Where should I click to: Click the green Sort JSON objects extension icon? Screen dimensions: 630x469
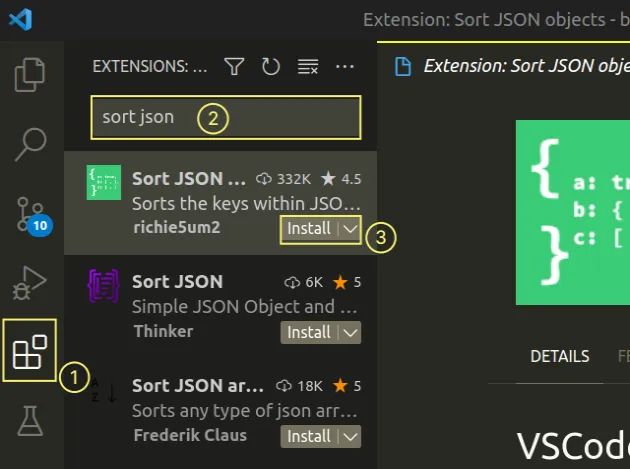pyautogui.click(x=104, y=182)
